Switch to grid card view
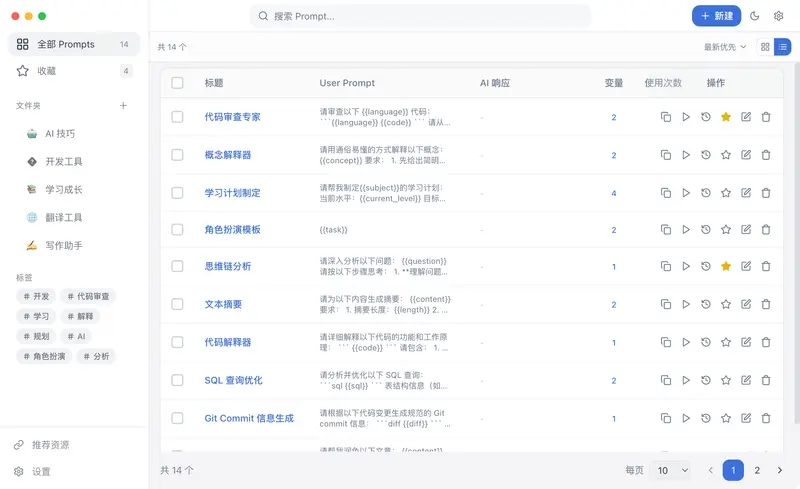Viewport: 800px width, 489px height. click(765, 47)
